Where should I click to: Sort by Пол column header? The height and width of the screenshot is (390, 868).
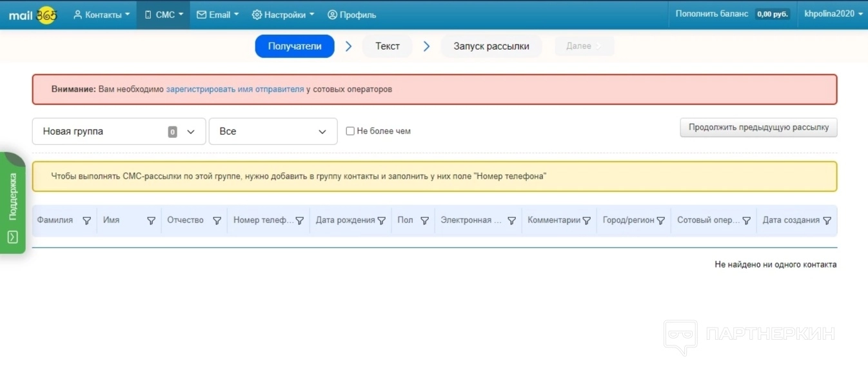coord(405,220)
